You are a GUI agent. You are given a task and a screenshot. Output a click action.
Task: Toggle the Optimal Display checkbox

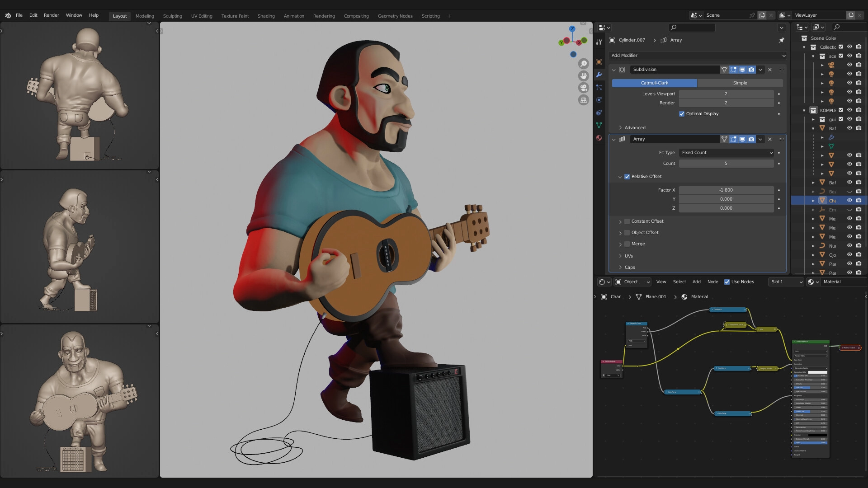682,114
